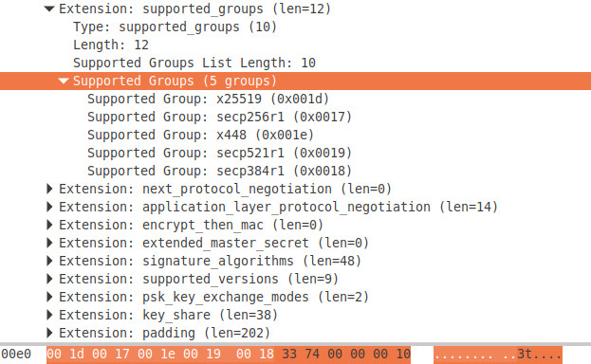
Task: Select the secp521r1 (0x0019) group row
Action: coord(296,153)
